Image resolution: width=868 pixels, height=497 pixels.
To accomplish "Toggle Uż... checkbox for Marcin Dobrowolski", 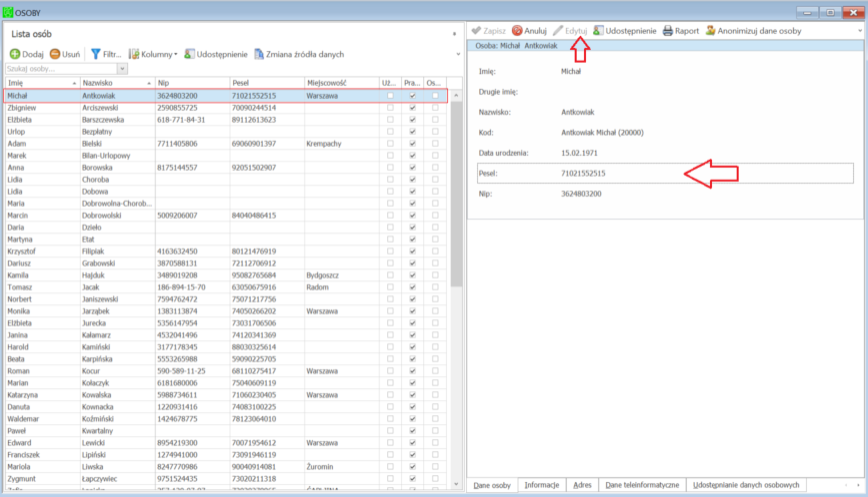I will pos(390,215).
